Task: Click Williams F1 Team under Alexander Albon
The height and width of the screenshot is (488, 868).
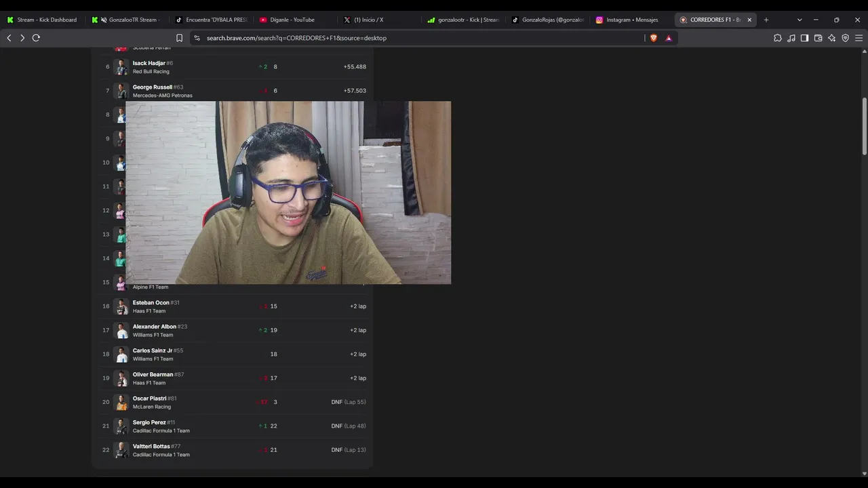Action: click(x=153, y=335)
